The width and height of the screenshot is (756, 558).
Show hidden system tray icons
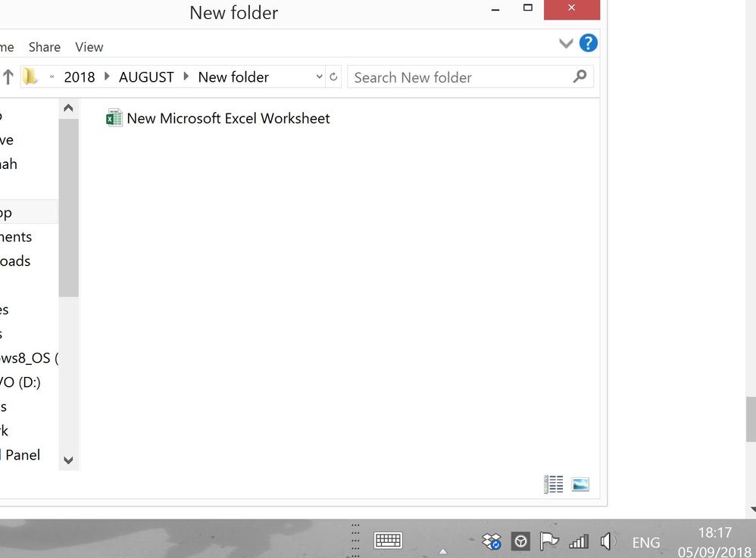point(443,550)
